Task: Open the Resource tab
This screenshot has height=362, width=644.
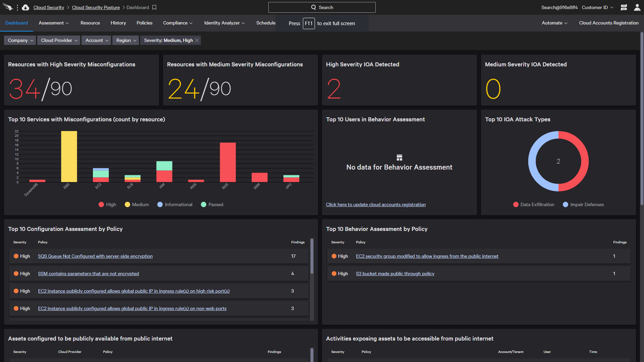Action: coord(90,23)
